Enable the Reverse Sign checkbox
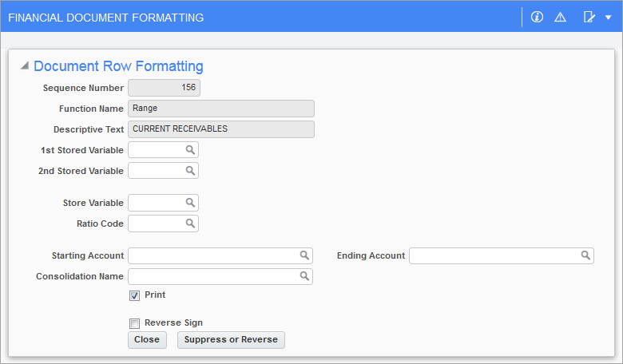Screen dimensions: 623x364 coord(135,323)
